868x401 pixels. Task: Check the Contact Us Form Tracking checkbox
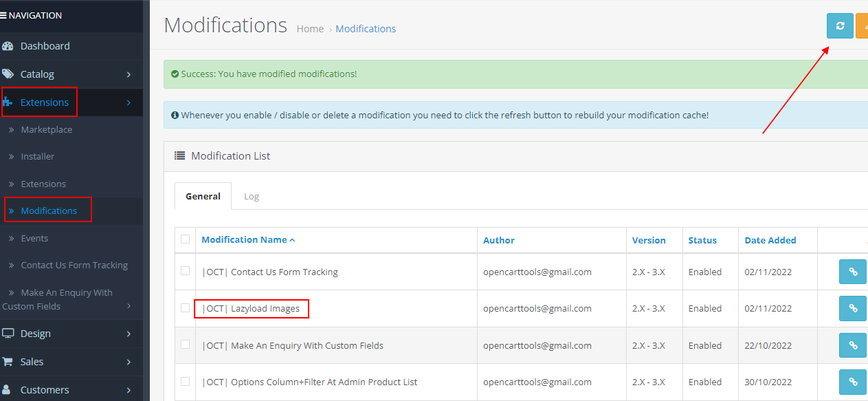185,271
